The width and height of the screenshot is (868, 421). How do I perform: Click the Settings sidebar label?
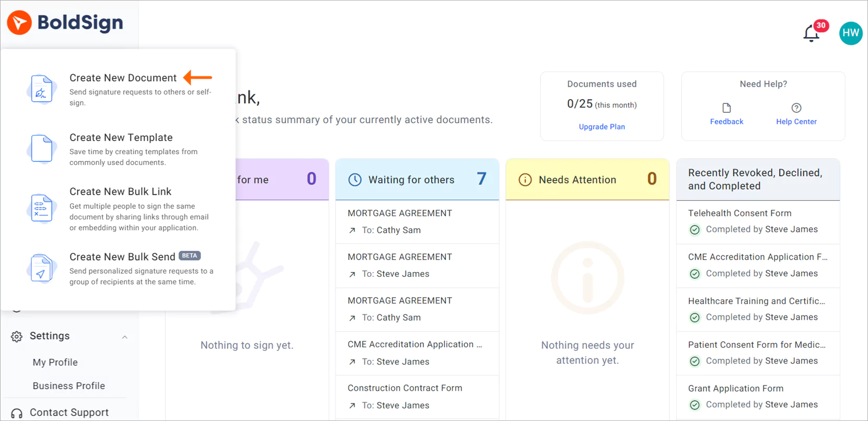(x=50, y=336)
